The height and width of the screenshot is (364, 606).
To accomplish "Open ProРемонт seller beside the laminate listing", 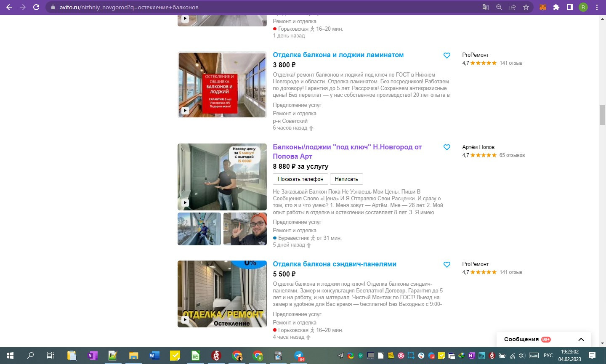I will tap(476, 55).
